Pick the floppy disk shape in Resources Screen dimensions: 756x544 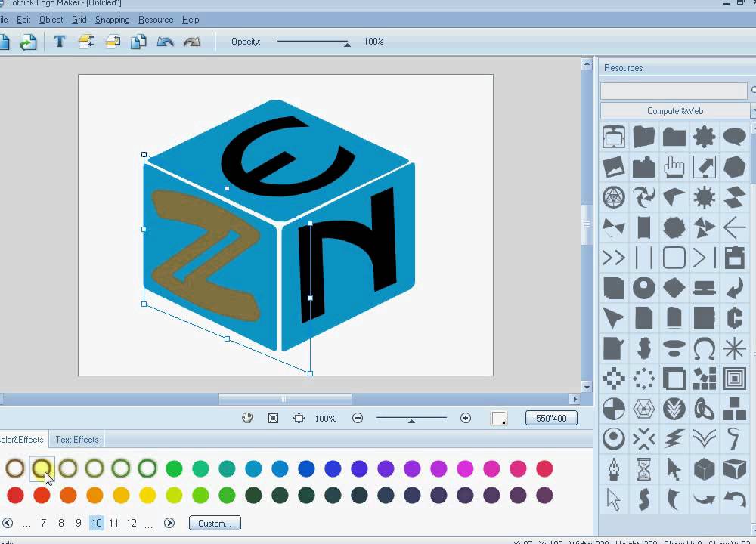734,258
